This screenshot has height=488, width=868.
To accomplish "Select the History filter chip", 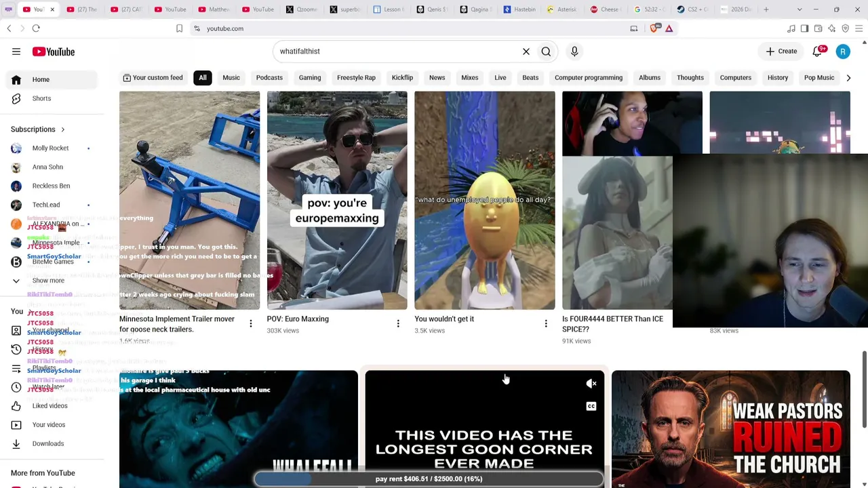I will pos(778,78).
